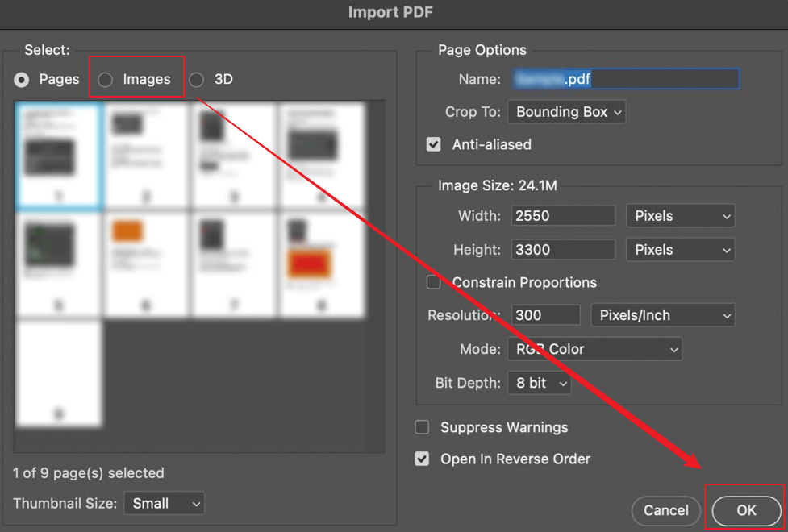Change the Thumbnail Size dropdown

(x=164, y=502)
